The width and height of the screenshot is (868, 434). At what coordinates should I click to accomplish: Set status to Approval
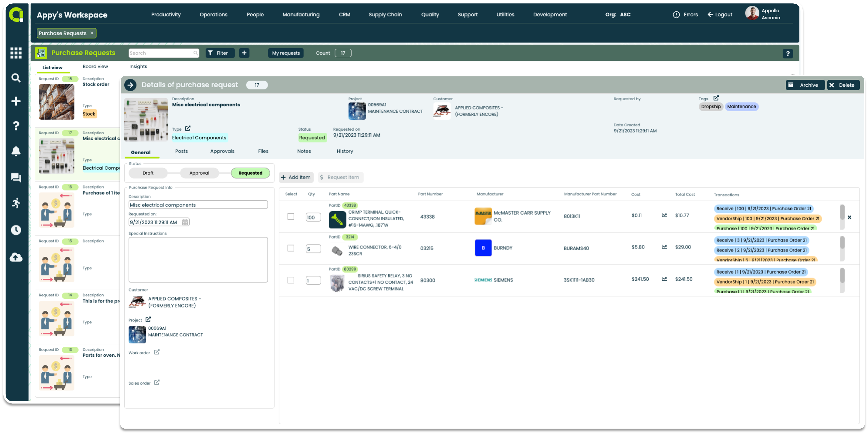[199, 173]
